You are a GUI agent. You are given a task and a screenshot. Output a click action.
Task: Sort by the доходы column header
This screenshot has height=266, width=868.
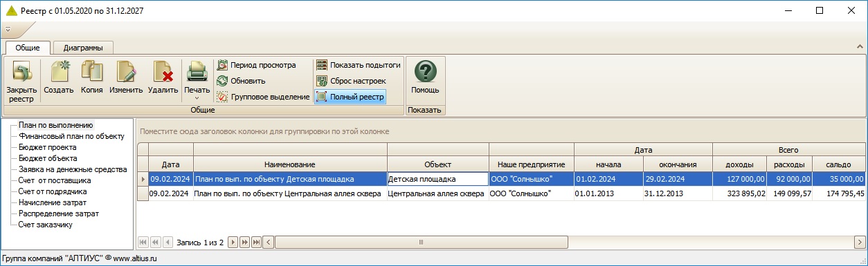coord(739,164)
